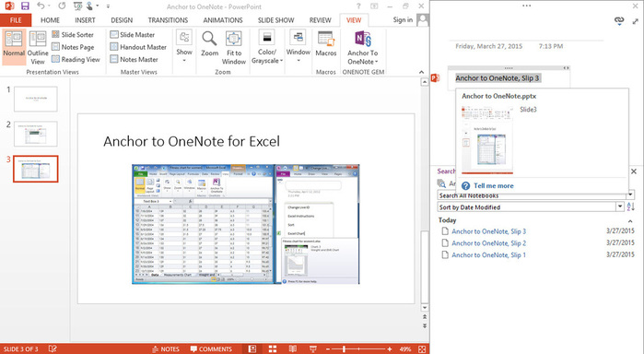Open Notes Master view

[134, 59]
